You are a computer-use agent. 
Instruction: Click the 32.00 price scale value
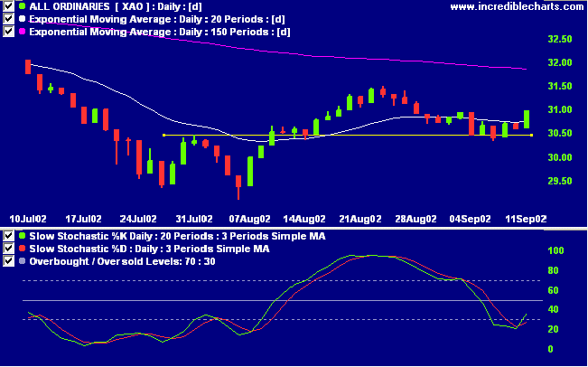[560, 62]
